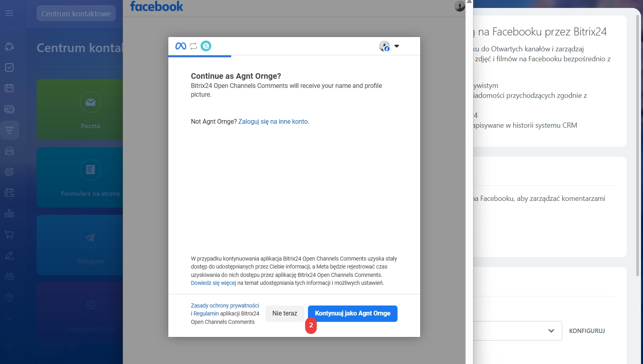
Task: Open the Collaboration sidebar icon
Action: [9, 47]
